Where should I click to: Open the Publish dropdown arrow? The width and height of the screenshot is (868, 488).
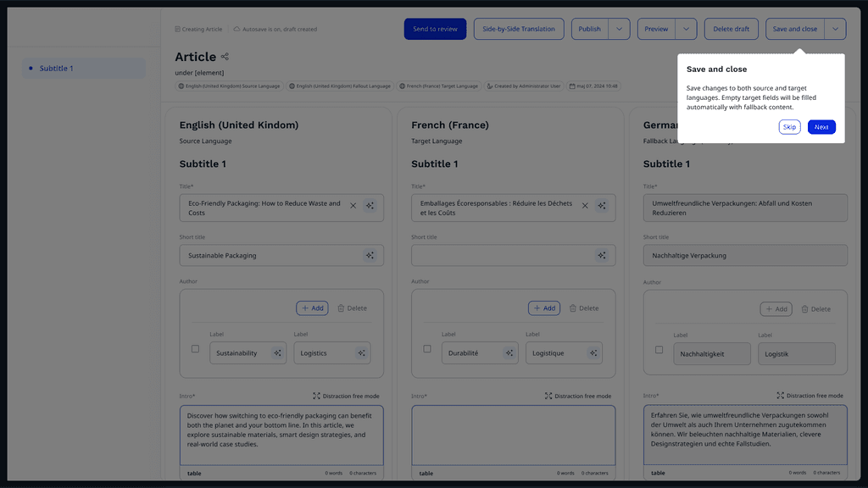click(620, 30)
